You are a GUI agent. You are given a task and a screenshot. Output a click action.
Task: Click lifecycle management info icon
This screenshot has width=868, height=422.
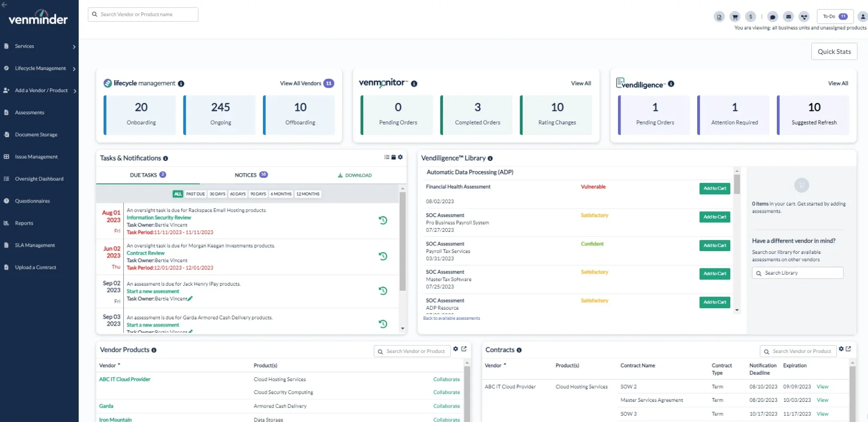(x=181, y=84)
